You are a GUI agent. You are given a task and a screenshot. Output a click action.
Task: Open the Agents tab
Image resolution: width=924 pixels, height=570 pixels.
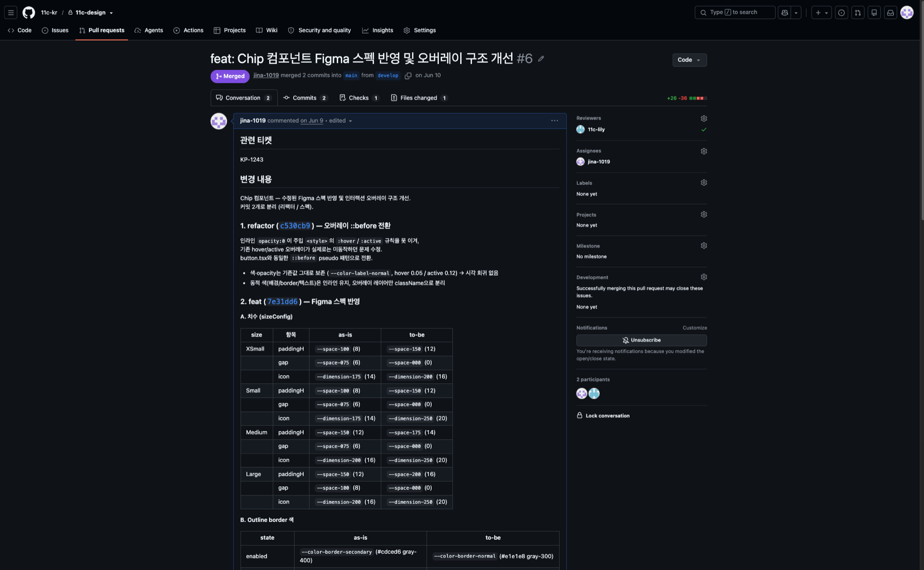pyautogui.click(x=149, y=30)
